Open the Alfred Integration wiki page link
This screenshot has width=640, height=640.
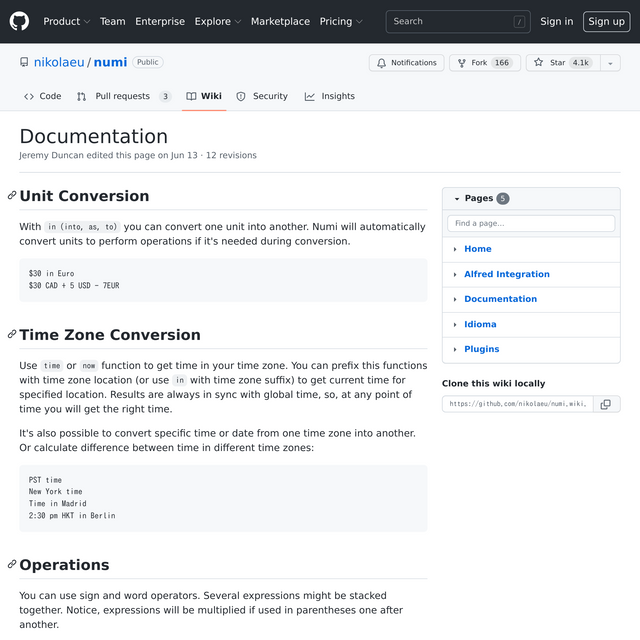coord(507,274)
